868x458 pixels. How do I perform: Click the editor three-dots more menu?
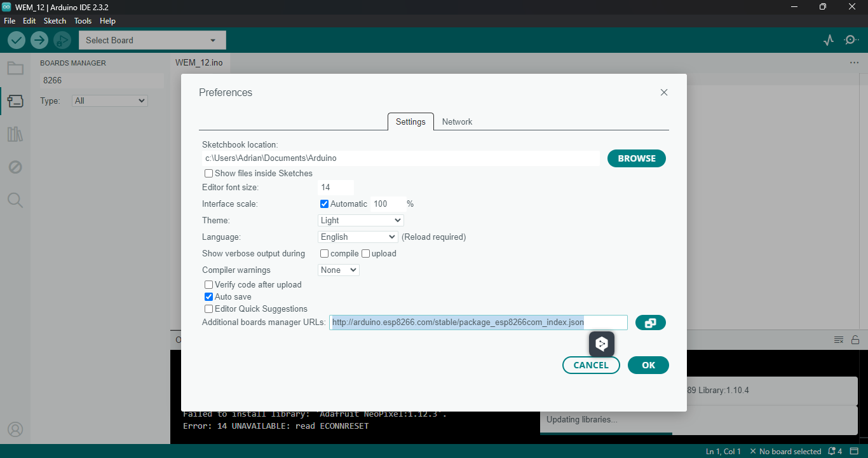854,63
